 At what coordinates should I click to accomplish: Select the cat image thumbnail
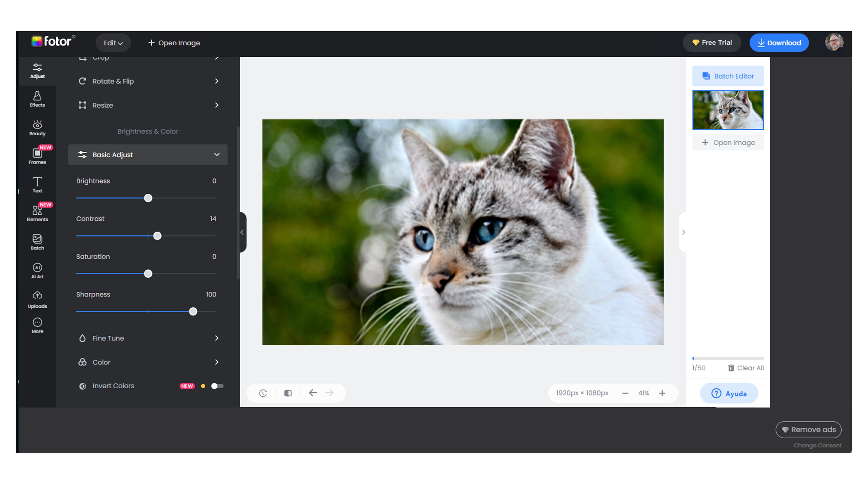tap(728, 110)
